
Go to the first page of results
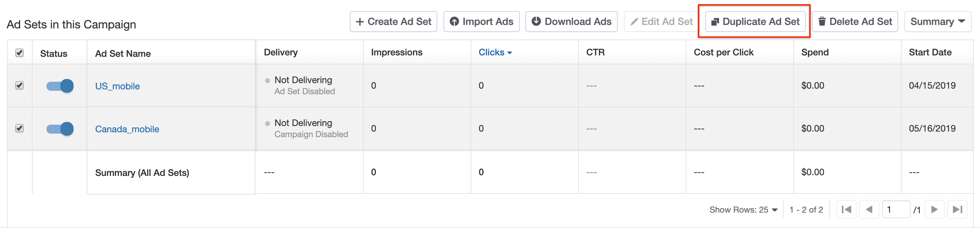[846, 209]
